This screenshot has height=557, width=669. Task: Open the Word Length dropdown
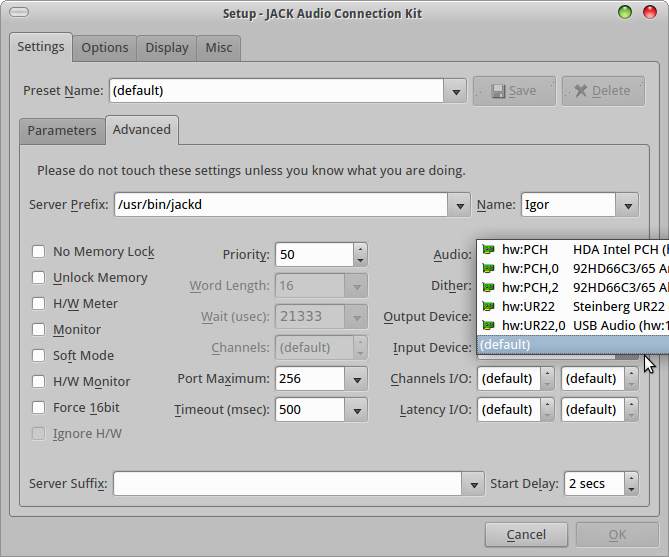click(357, 286)
